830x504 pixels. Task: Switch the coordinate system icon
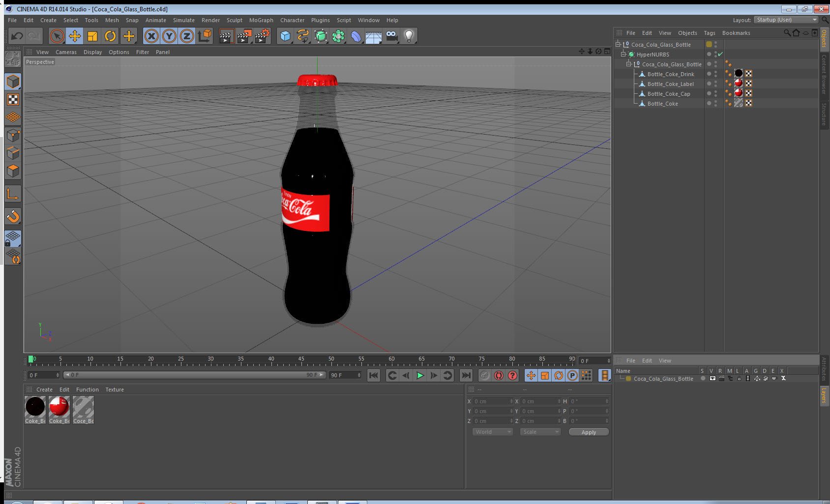coord(205,36)
